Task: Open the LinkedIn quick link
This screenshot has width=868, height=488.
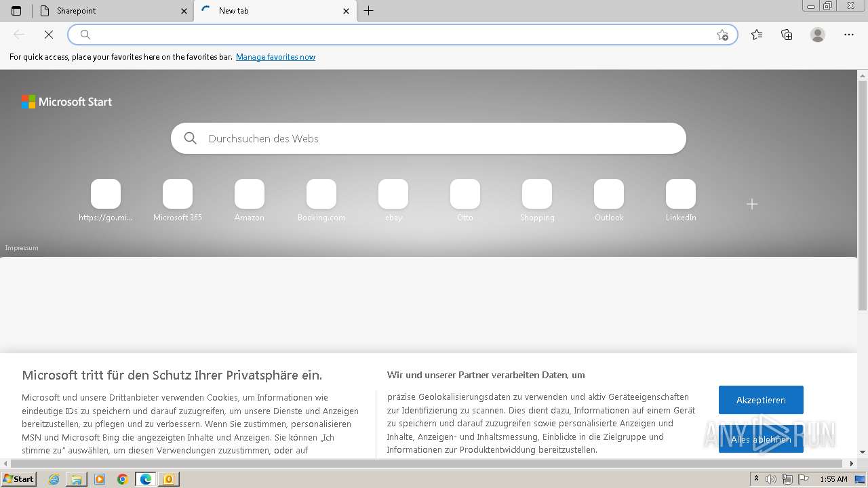Action: [x=681, y=201]
